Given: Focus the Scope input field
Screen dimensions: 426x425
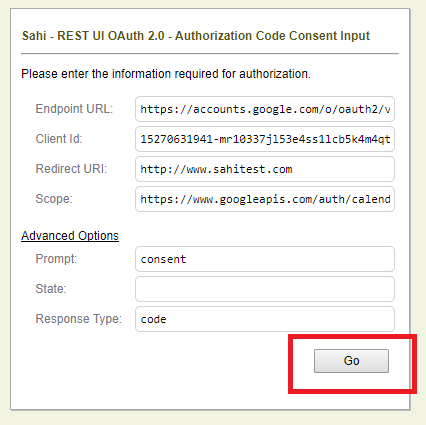Looking at the screenshot, I should [265, 199].
